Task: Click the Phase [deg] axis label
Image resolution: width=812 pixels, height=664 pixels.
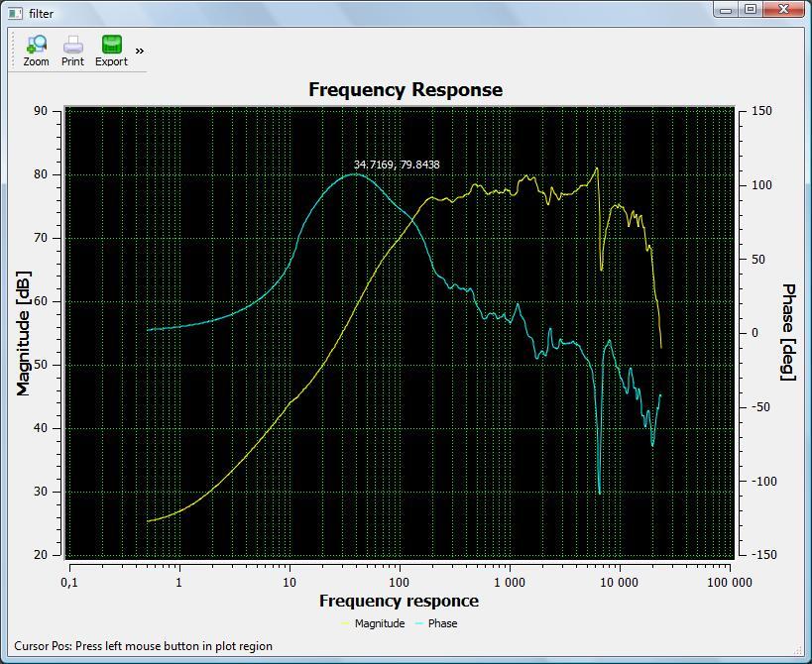Action: pyautogui.click(x=788, y=332)
